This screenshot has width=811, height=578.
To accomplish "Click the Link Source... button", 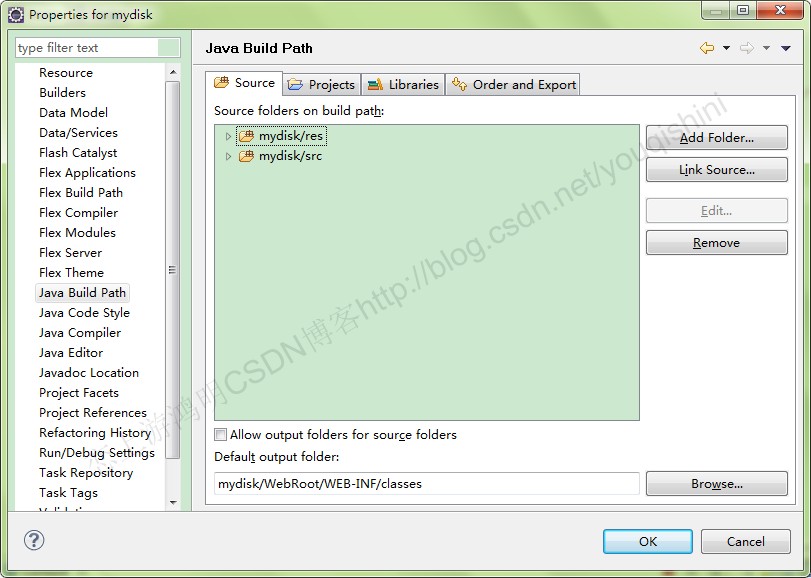I will point(716,170).
